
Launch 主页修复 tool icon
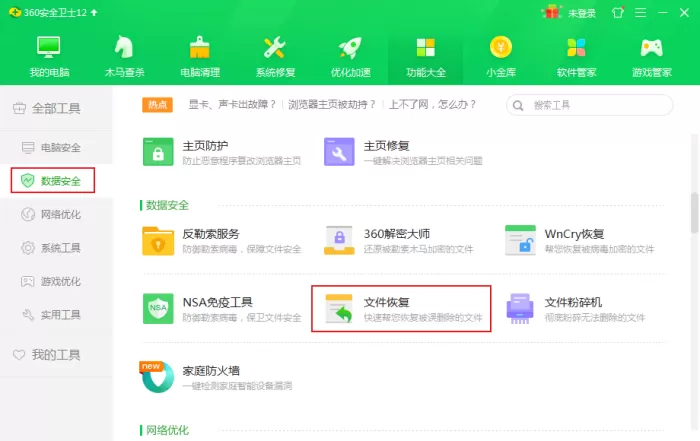tap(339, 152)
